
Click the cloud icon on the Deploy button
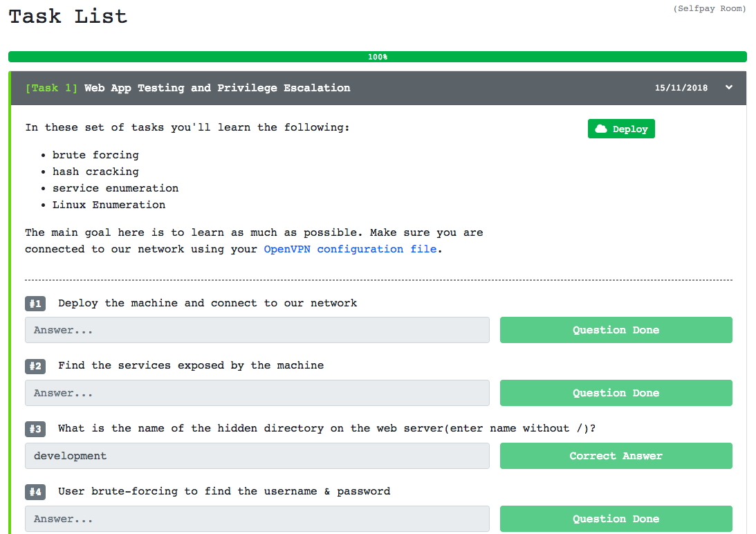(x=601, y=128)
